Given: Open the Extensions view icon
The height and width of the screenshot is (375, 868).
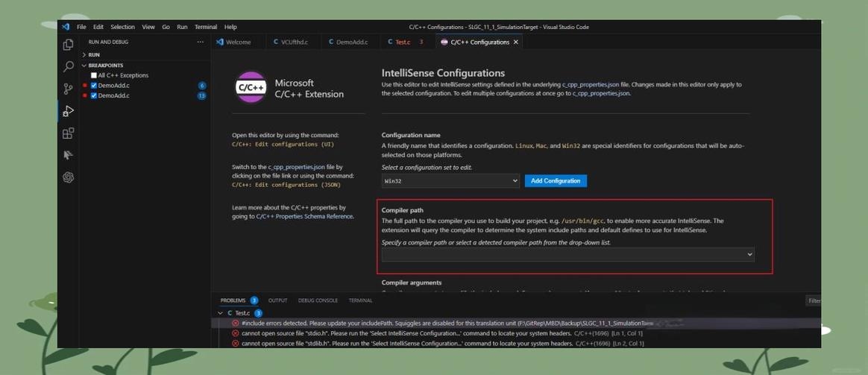Looking at the screenshot, I should click(68, 133).
